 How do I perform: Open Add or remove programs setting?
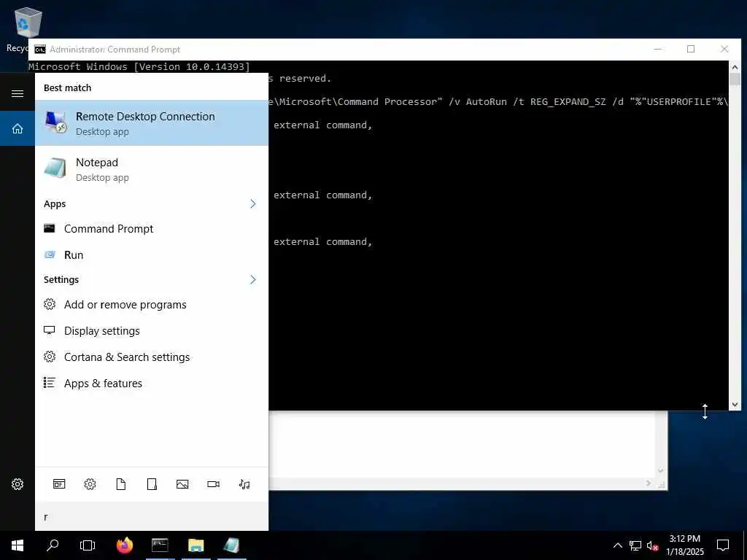click(152, 305)
